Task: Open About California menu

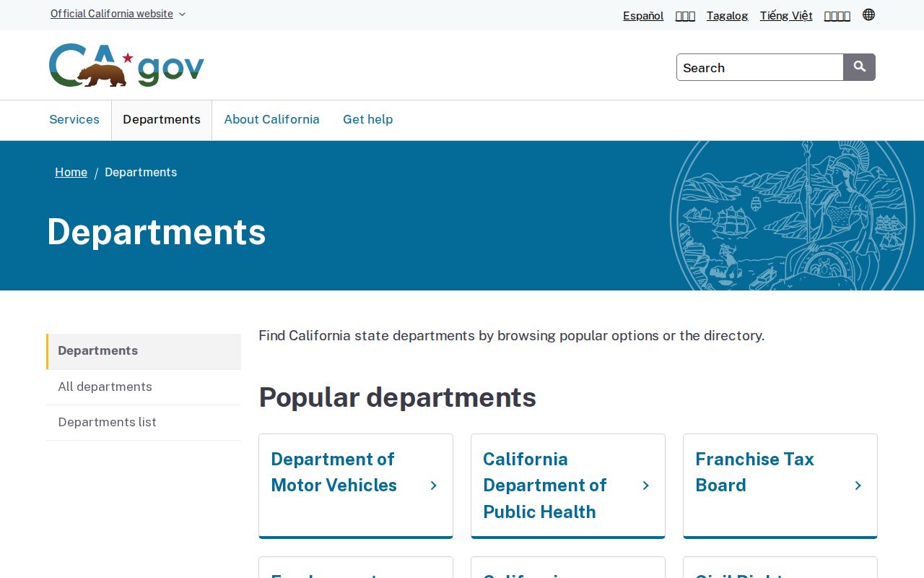Action: [271, 120]
